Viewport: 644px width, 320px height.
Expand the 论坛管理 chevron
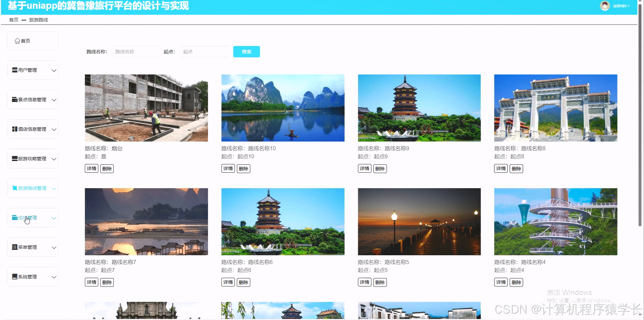pyautogui.click(x=54, y=218)
